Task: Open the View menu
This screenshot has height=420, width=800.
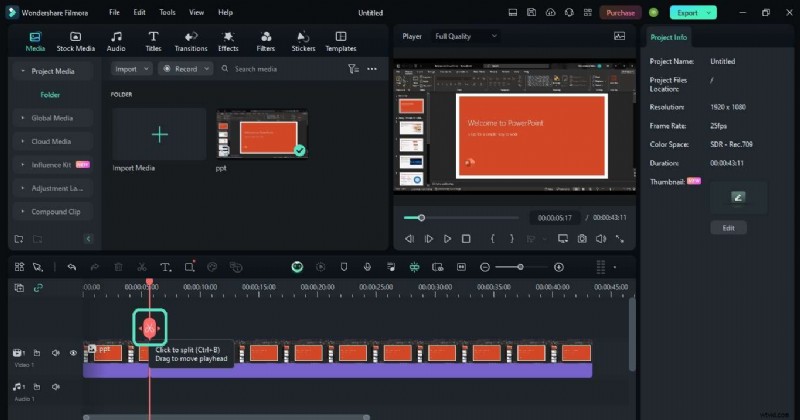Action: (196, 12)
